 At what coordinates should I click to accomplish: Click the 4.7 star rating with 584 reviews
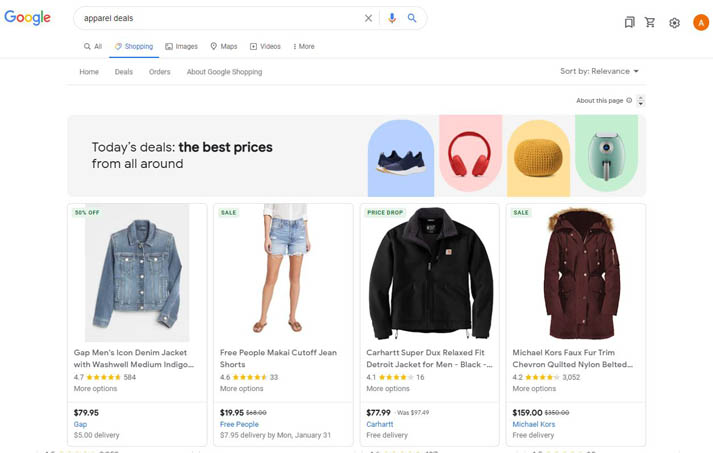coord(105,377)
